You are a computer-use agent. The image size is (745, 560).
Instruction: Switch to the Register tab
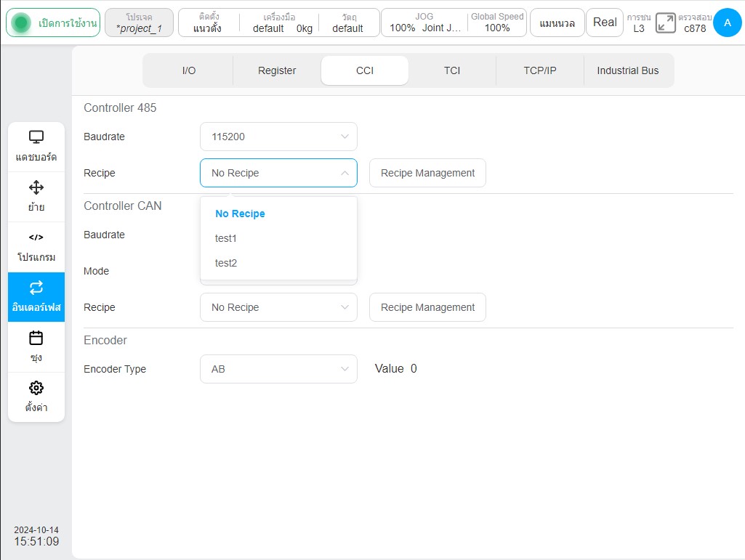pos(277,70)
